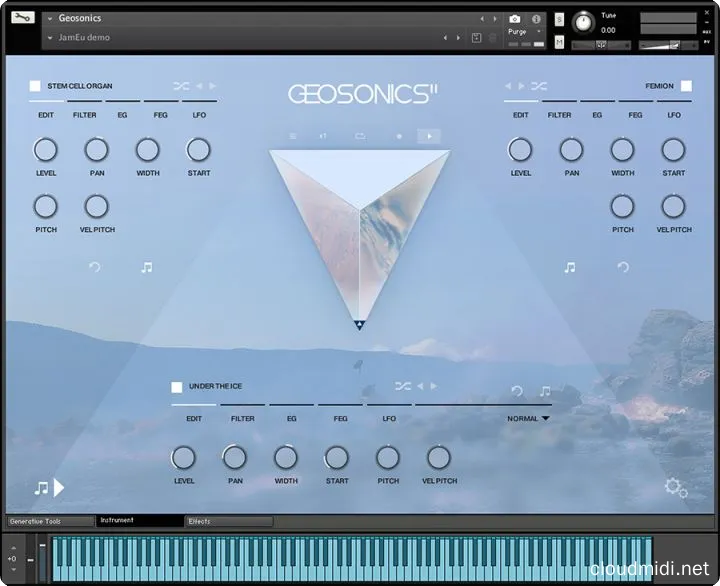Click the Kontakt wrench icon
The image size is (720, 586).
click(x=23, y=18)
